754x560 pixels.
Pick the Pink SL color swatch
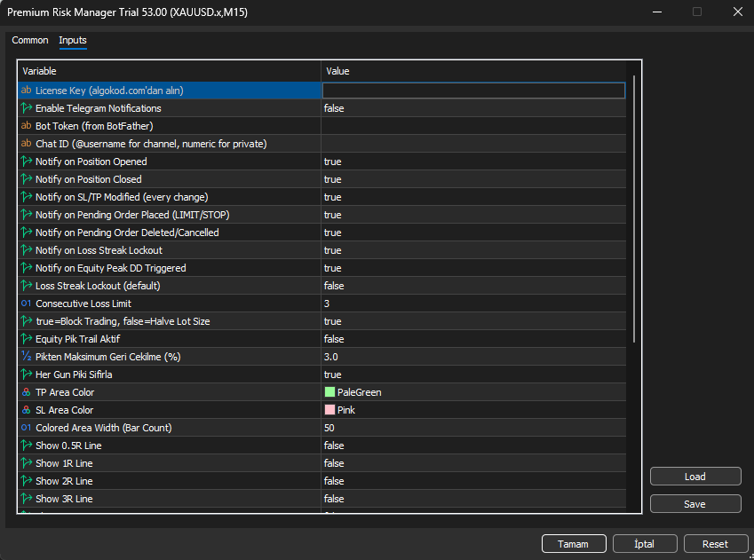[x=329, y=410]
